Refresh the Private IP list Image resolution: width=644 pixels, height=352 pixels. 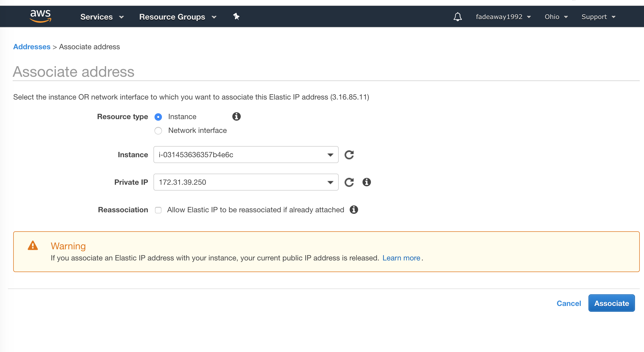point(349,182)
